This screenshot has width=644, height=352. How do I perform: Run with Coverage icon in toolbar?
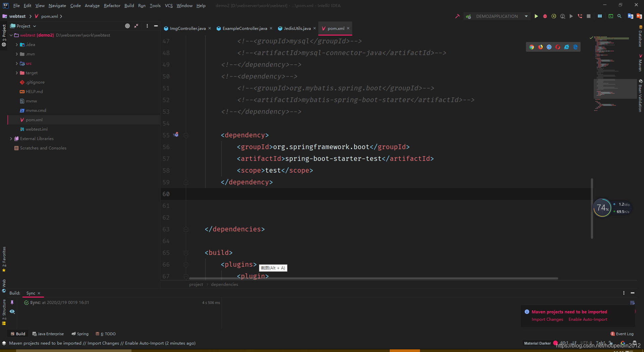554,16
